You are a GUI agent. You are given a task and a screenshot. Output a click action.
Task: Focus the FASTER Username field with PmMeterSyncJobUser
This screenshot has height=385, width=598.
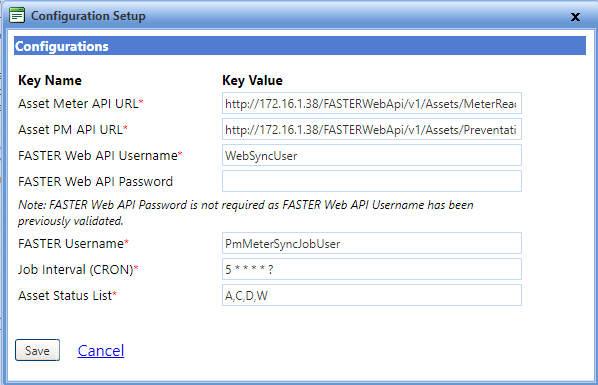pos(372,243)
